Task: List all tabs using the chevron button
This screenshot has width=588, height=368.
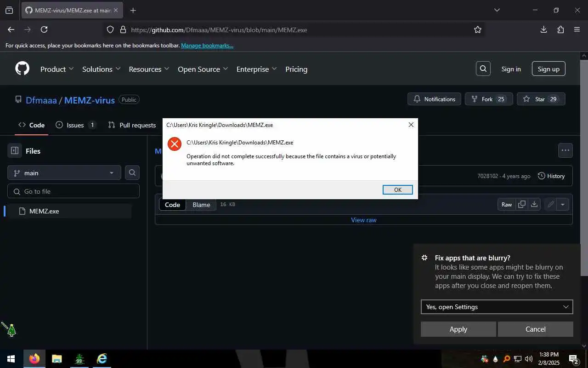Action: (497, 10)
